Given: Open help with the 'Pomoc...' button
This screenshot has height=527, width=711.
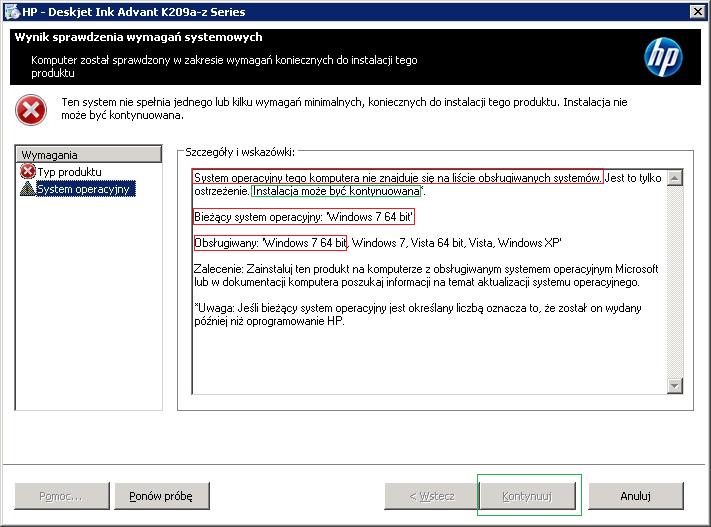Looking at the screenshot, I should click(61, 495).
